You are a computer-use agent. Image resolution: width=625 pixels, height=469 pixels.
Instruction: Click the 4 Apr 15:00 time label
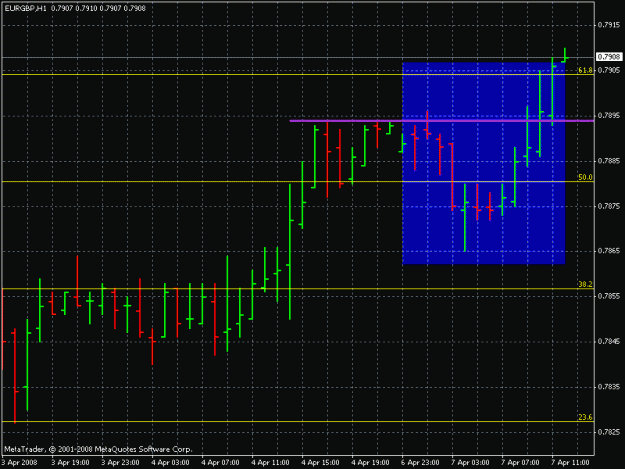pos(320,463)
